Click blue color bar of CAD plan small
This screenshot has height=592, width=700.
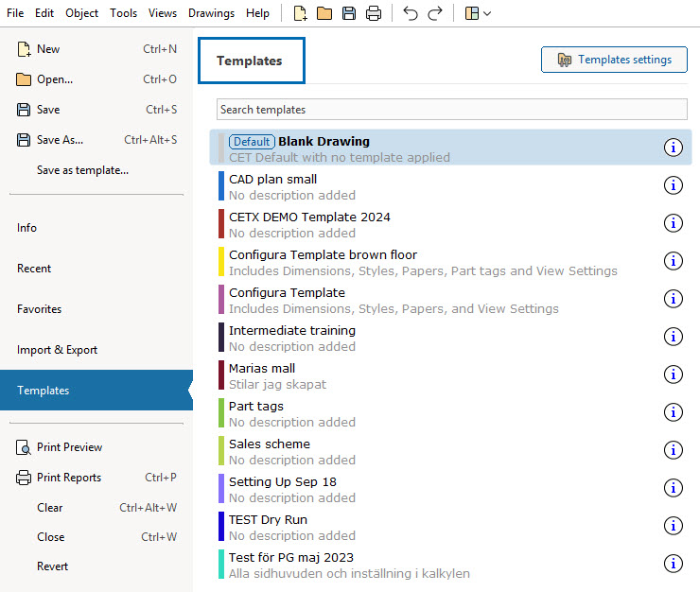tap(221, 185)
